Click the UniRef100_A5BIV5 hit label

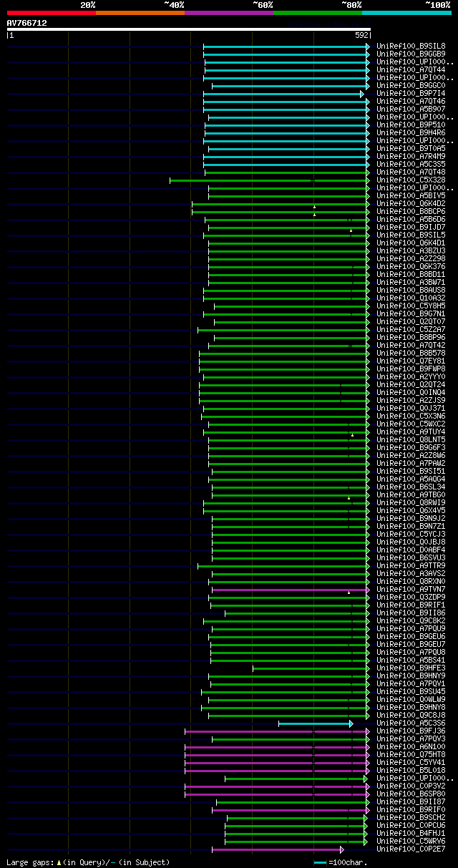[x=411, y=196]
